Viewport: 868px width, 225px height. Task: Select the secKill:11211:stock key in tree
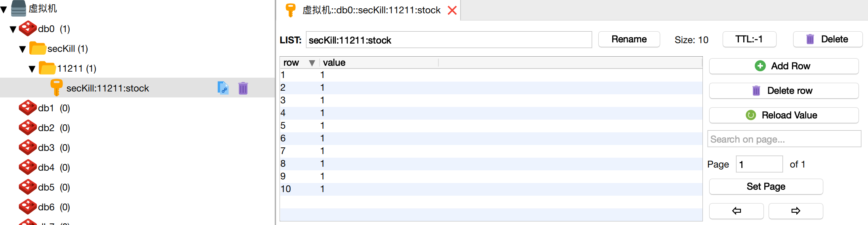108,88
